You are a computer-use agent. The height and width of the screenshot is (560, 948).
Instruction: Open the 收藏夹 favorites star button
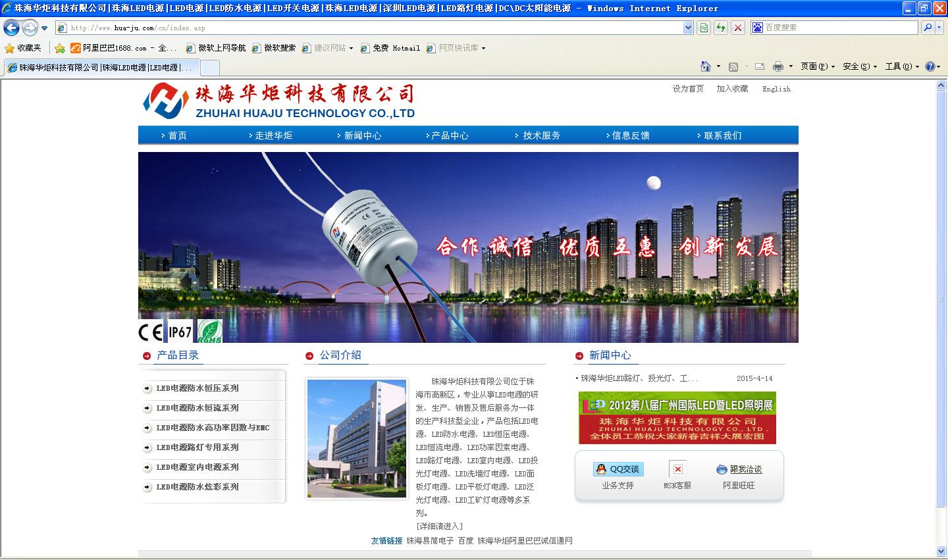(23, 48)
